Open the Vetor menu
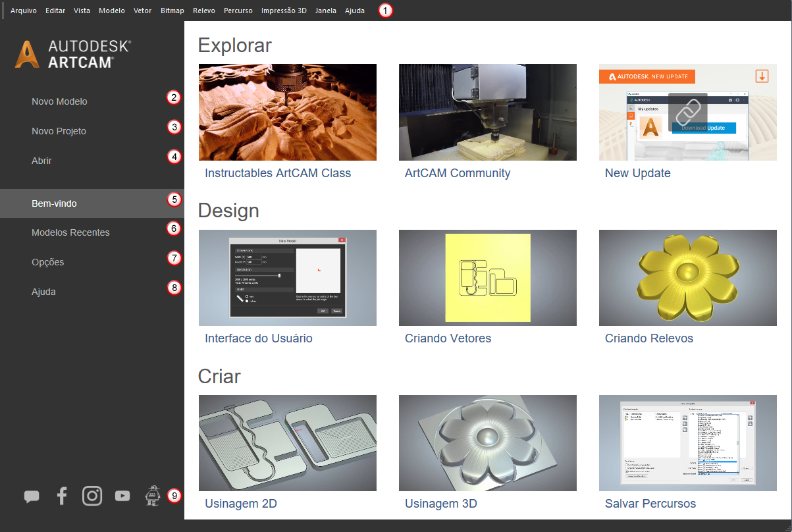This screenshot has height=532, width=792. pos(143,11)
